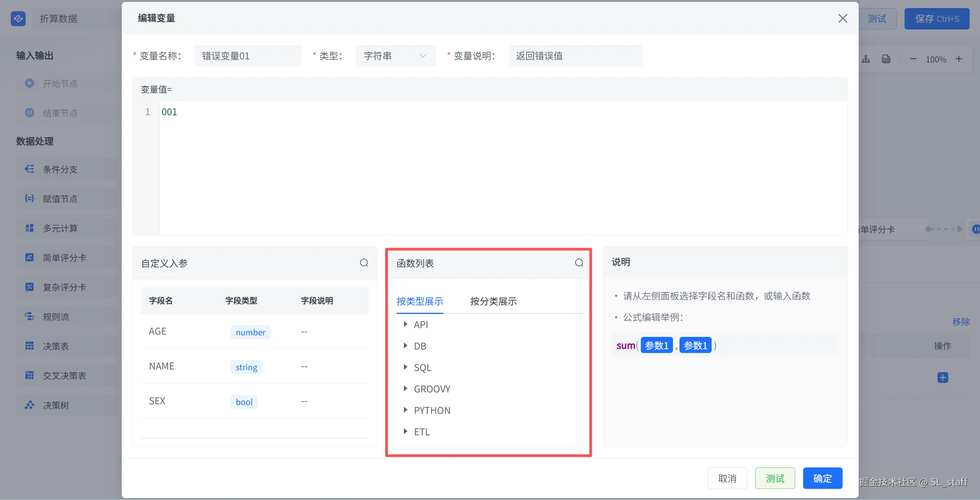Click the string type tag
Viewport: 980px width, 500px height.
246,367
